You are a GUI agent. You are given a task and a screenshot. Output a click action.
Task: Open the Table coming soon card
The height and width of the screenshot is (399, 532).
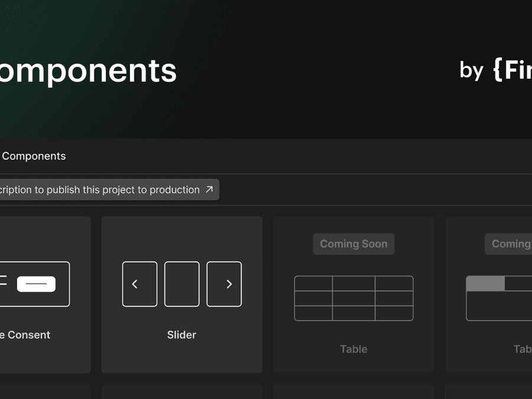coord(353,294)
